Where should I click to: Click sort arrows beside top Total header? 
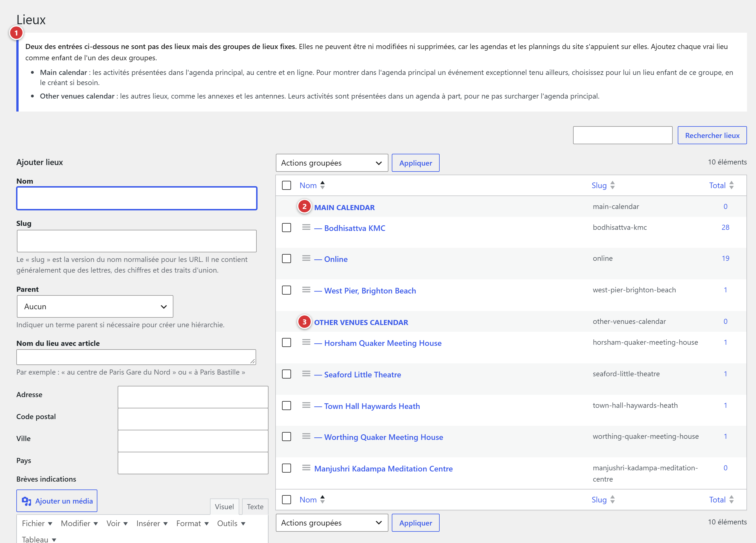[x=731, y=185]
